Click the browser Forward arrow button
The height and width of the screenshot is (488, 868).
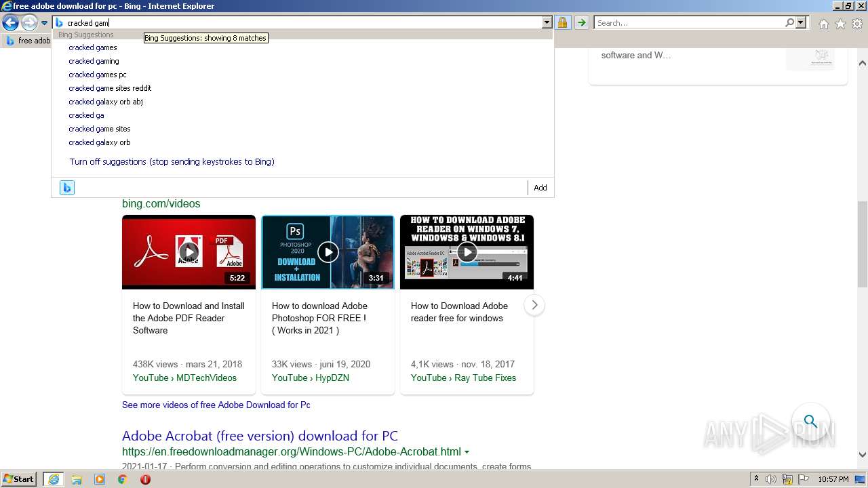coord(28,23)
